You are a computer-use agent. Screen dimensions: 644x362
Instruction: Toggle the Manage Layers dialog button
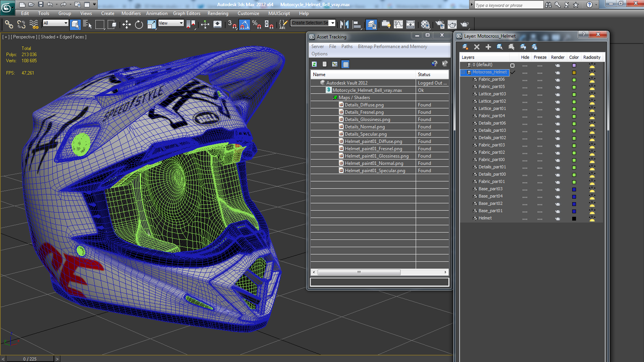(371, 24)
